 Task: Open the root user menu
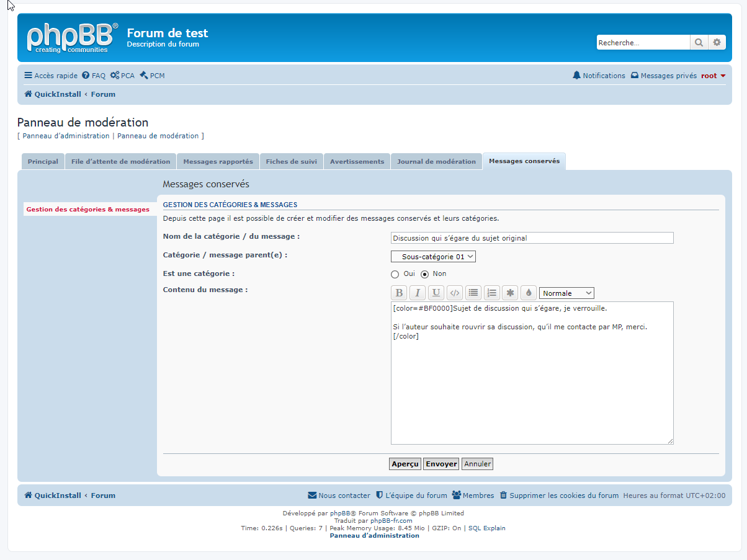(713, 76)
